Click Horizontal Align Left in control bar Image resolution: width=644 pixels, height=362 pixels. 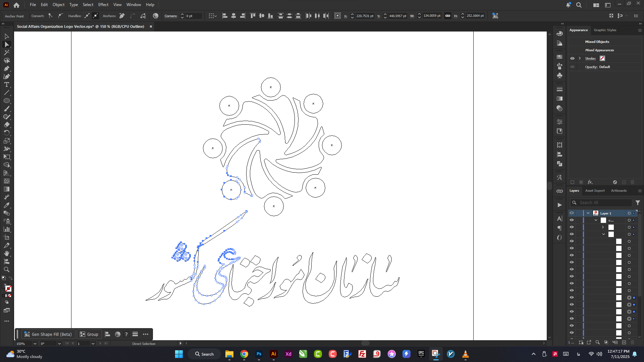pos(225,16)
